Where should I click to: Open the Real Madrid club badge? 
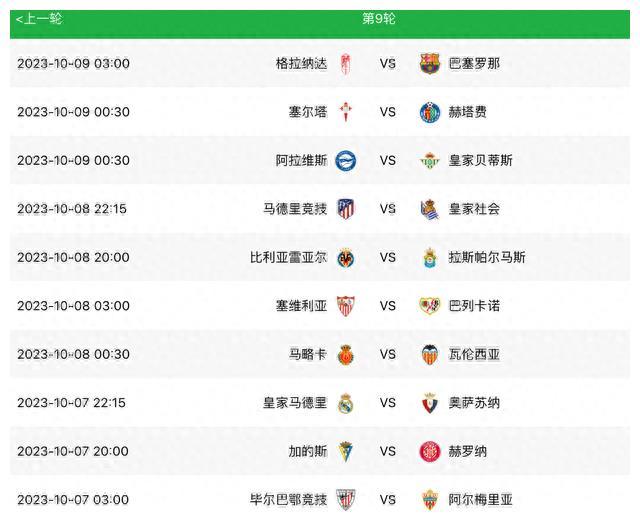[x=346, y=403]
